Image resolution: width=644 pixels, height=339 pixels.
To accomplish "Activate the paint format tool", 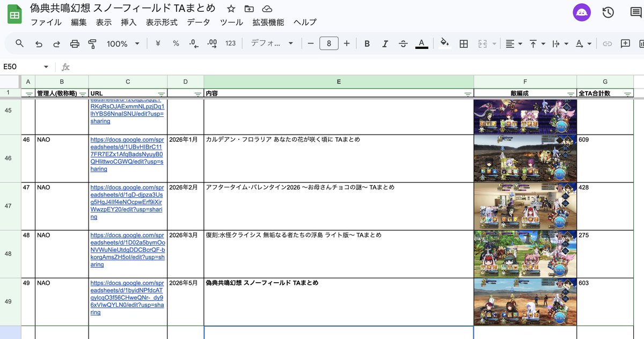I will 92,43.
